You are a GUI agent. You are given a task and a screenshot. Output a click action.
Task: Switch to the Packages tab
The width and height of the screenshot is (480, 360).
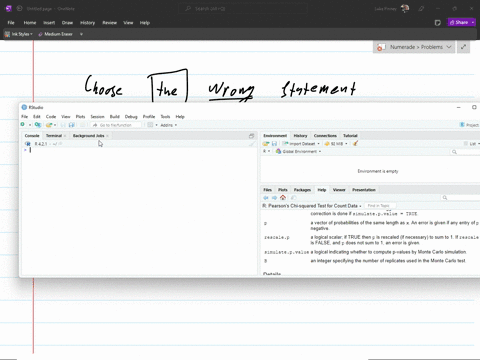302,190
